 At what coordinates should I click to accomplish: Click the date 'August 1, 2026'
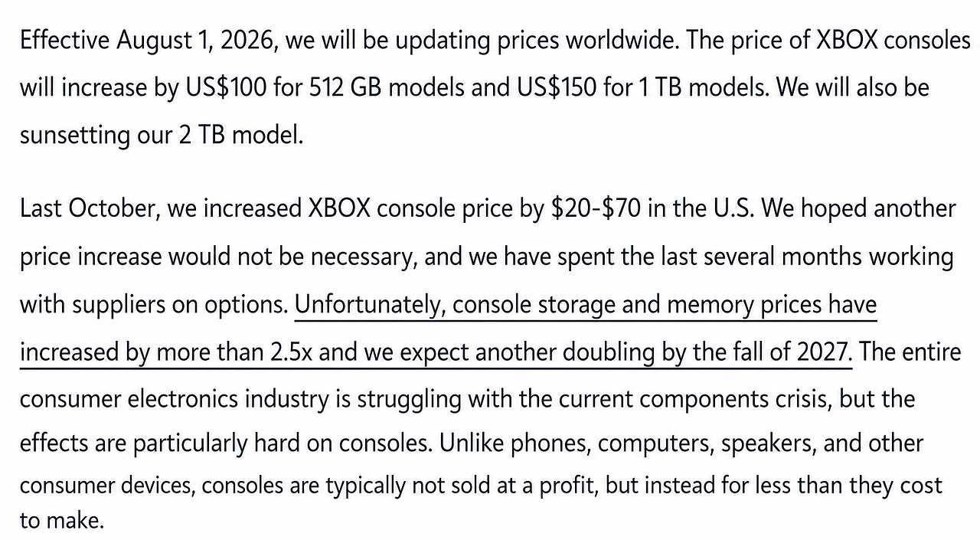point(198,41)
